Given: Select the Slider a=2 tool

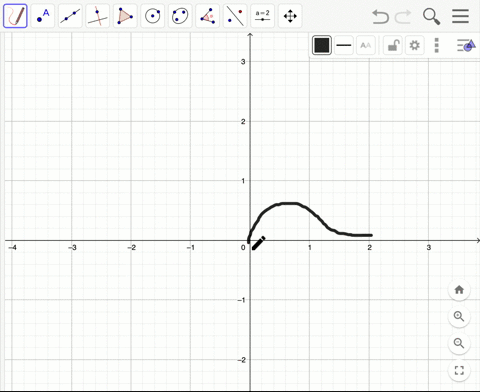Looking at the screenshot, I should pyautogui.click(x=262, y=16).
